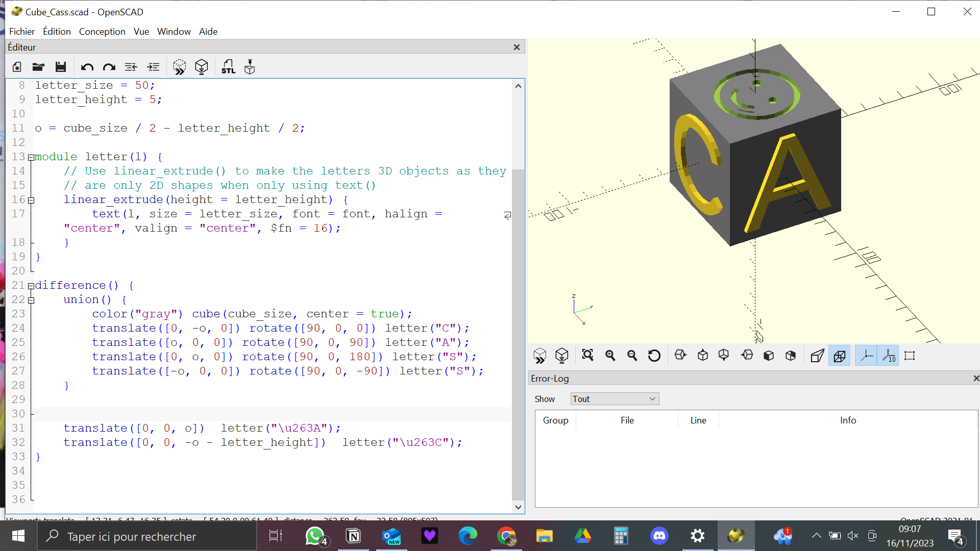Click the cube(cube_size, center = true) line
Viewport: 980px width, 551px height.
point(252,314)
